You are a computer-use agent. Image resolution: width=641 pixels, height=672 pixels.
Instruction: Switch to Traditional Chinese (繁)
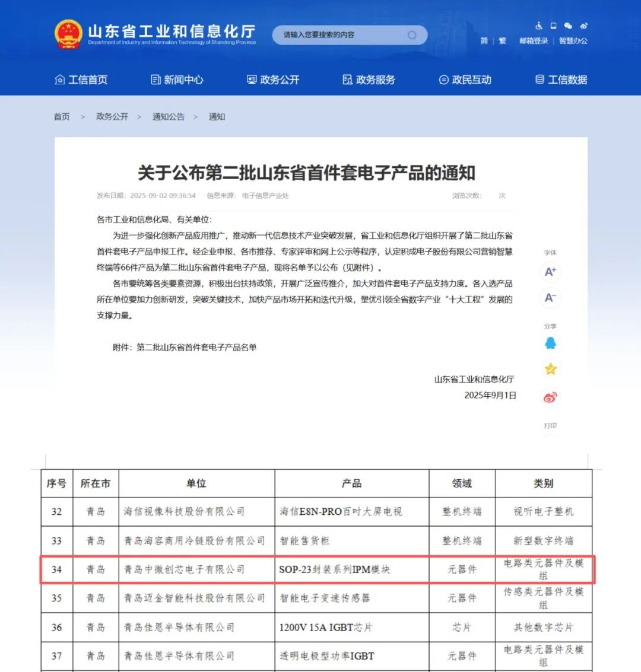(502, 41)
